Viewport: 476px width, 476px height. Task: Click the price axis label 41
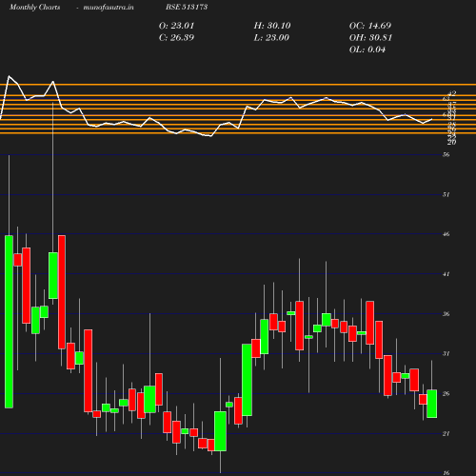click(x=446, y=274)
